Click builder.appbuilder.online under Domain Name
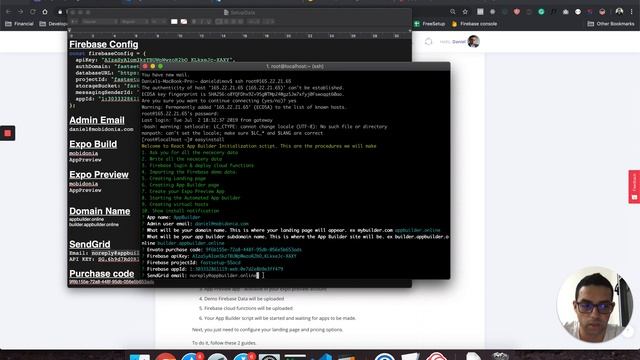This screenshot has height=360, width=640. [94, 224]
